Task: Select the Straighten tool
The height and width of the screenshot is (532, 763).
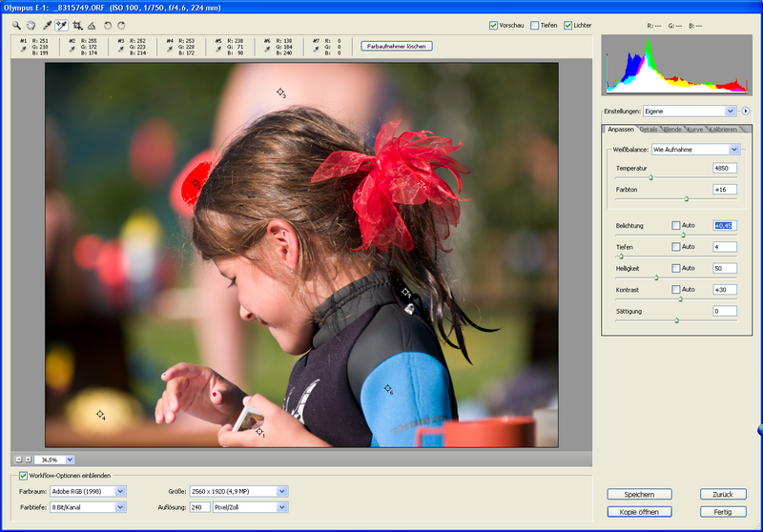Action: 92,25
